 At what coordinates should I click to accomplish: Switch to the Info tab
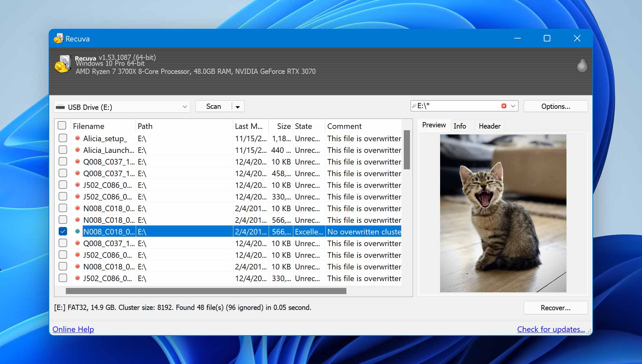coord(460,126)
